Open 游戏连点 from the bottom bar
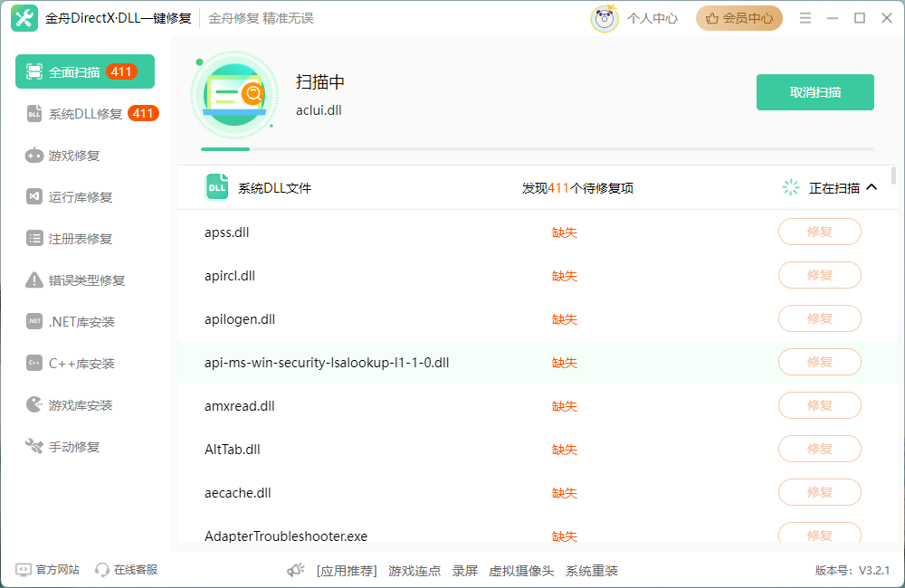 click(414, 572)
